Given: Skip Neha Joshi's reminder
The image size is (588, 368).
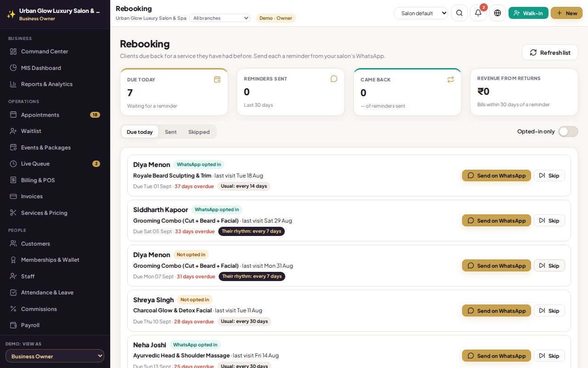Looking at the screenshot, I should pyautogui.click(x=549, y=356).
